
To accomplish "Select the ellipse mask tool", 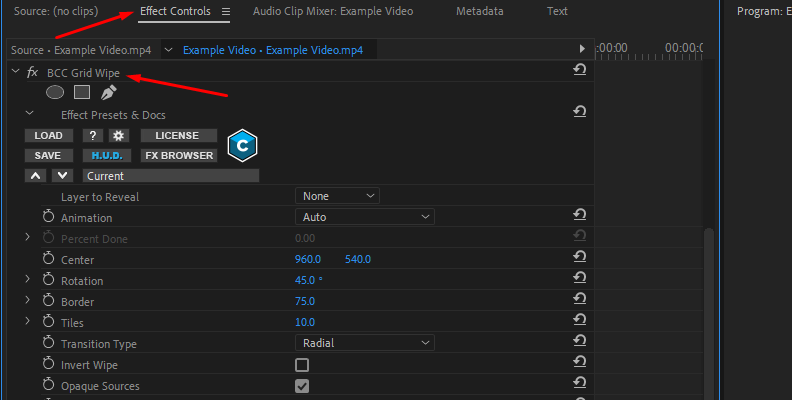I will click(55, 92).
